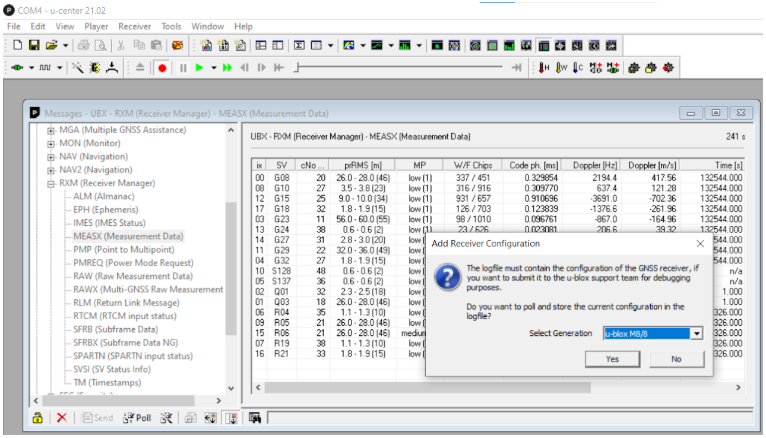Click the red X delete icon
The image size is (766, 438).
click(x=62, y=418)
